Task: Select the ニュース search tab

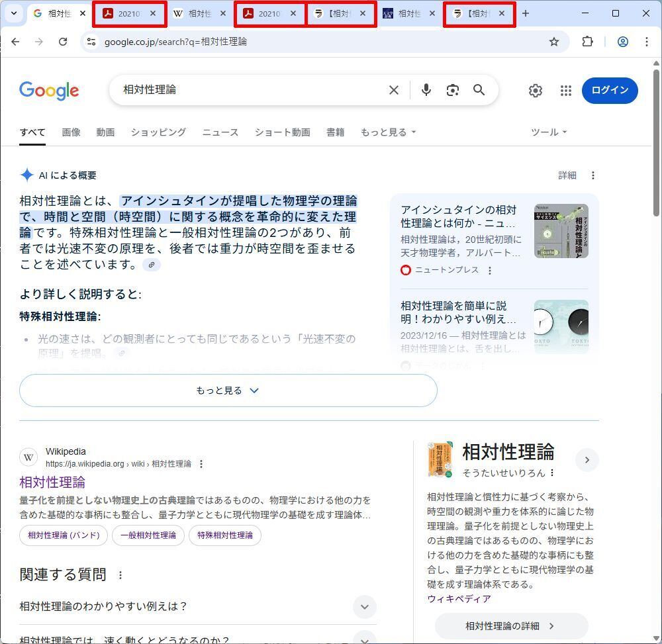Action: coord(220,132)
